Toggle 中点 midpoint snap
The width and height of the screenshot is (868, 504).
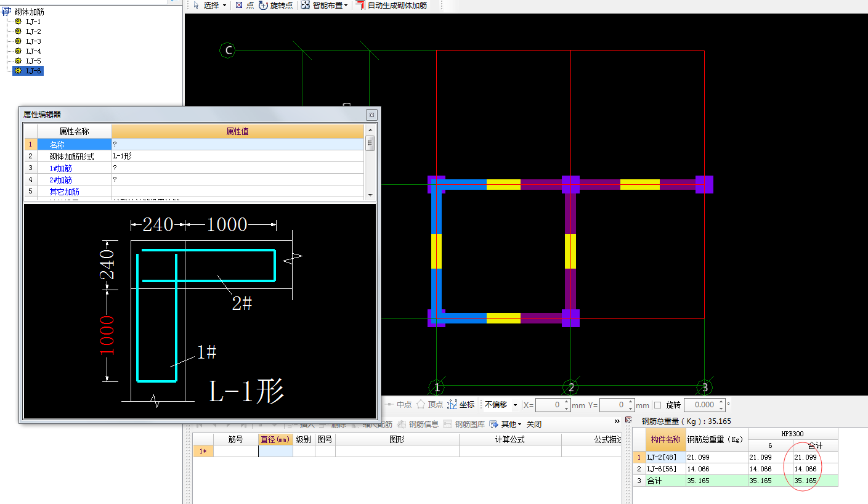point(399,405)
